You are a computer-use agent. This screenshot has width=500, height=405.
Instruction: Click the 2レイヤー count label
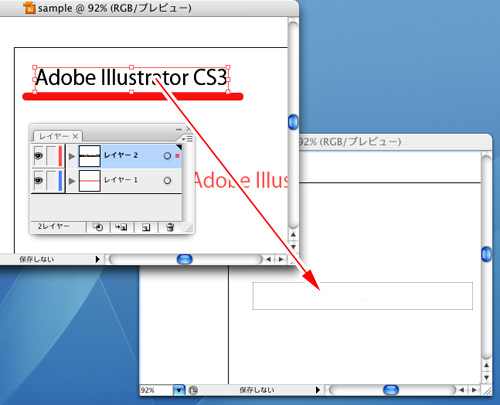pos(53,226)
